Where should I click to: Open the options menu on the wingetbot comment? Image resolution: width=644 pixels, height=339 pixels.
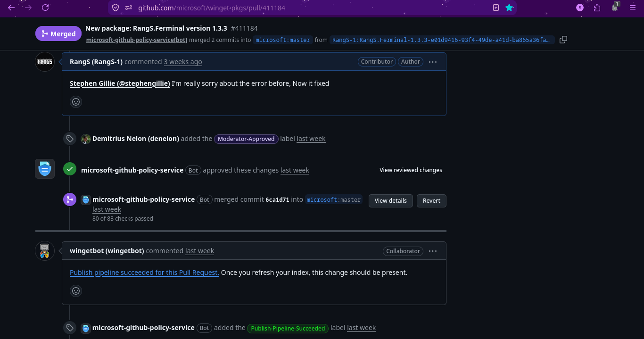[433, 251]
